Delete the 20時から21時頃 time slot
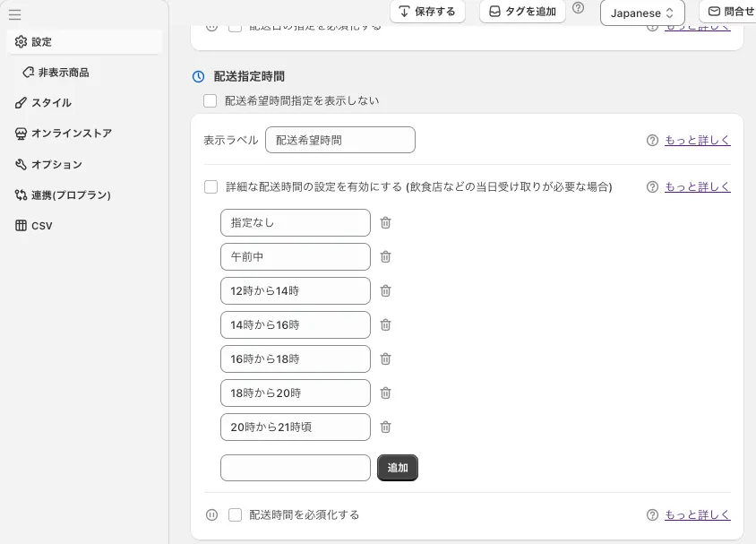Viewport: 756px width, 544px height. (385, 427)
